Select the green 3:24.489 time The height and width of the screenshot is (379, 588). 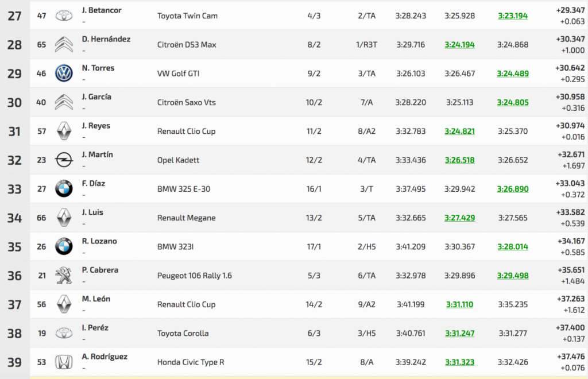click(513, 74)
